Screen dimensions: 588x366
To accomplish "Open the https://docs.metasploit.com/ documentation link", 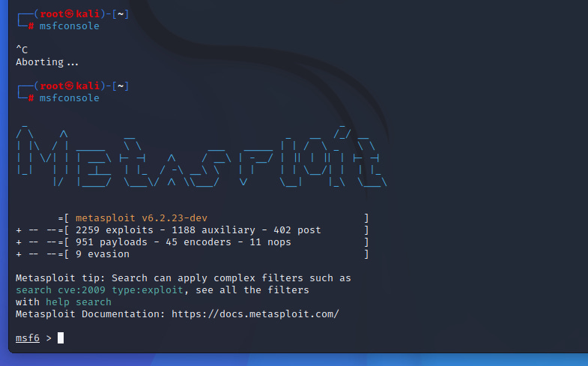I will coord(255,314).
